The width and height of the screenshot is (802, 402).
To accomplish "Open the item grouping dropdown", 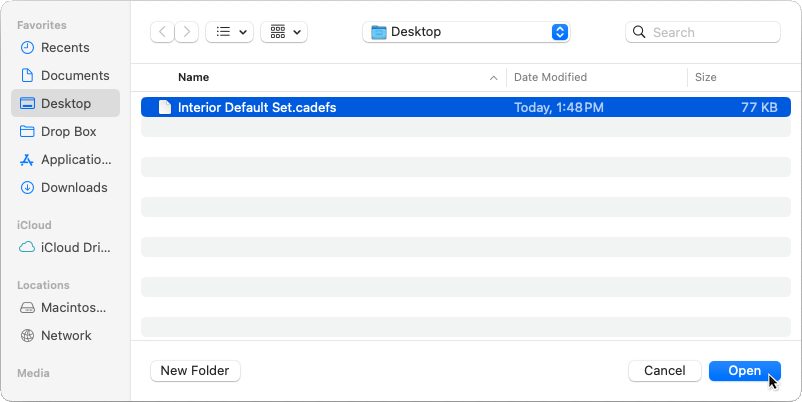I will (x=284, y=32).
